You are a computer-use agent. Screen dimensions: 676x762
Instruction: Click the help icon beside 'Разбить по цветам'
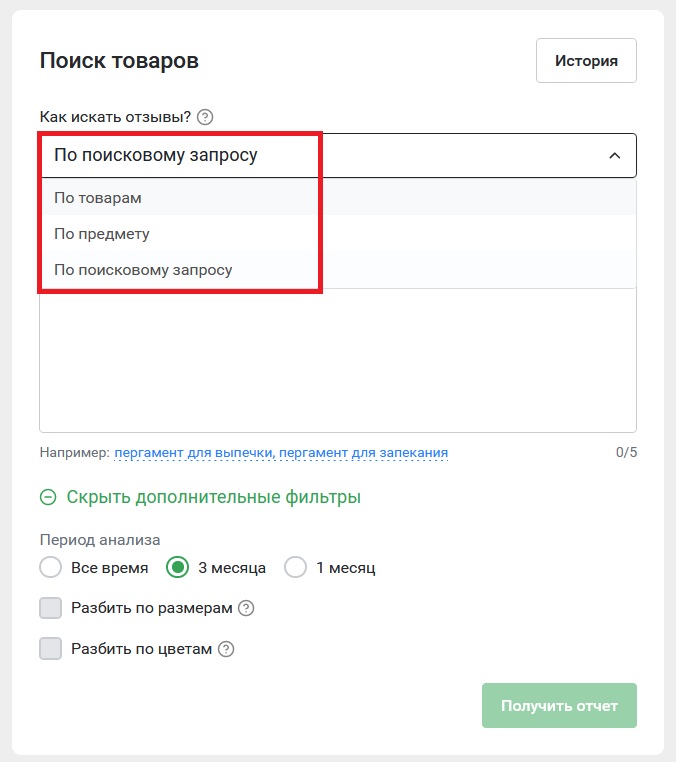226,649
